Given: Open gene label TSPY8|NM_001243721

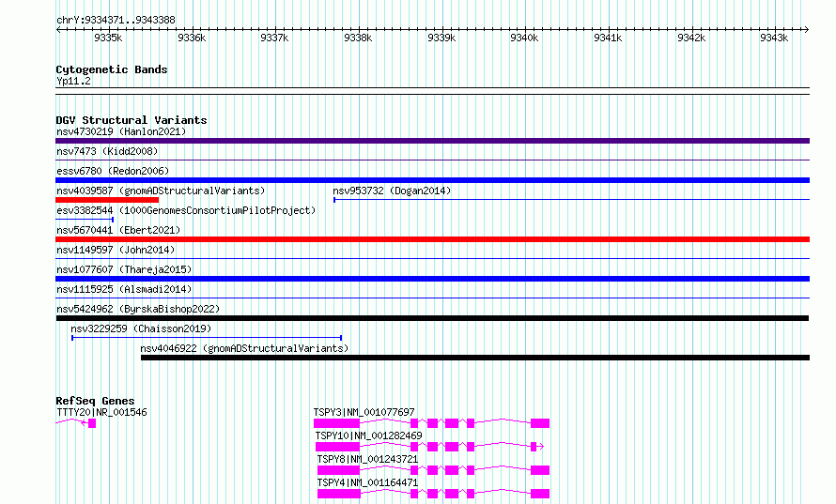Looking at the screenshot, I should tap(367, 459).
